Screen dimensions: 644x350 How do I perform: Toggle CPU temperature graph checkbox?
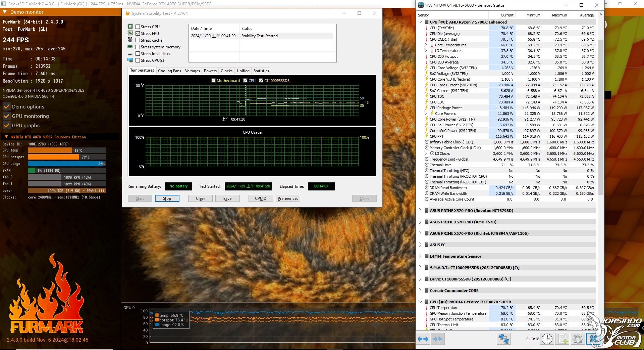click(x=246, y=81)
